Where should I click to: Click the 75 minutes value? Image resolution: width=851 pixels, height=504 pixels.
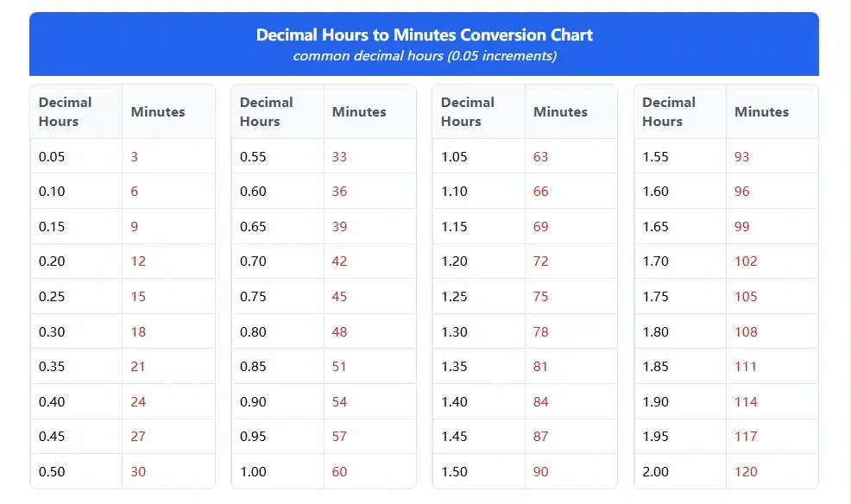(540, 297)
